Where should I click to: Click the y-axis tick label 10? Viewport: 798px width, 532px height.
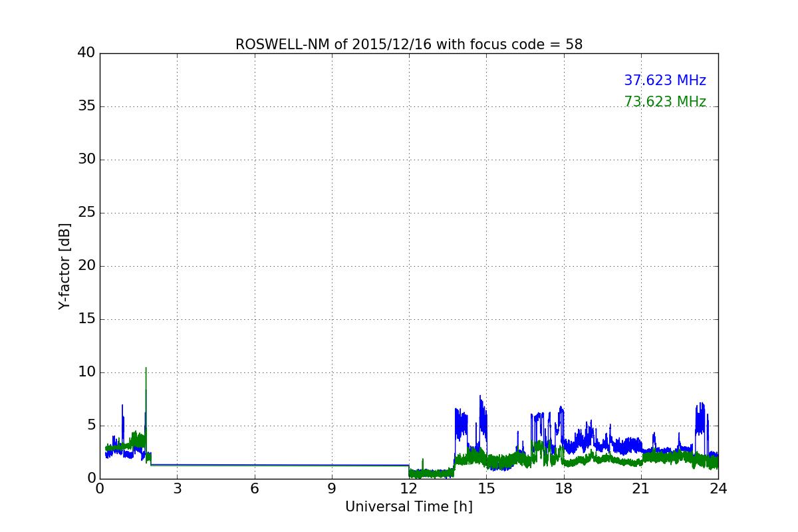tap(86, 372)
